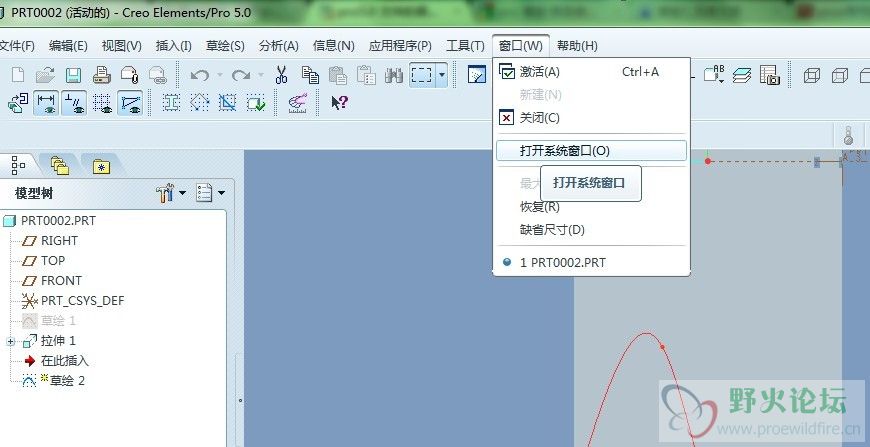The height and width of the screenshot is (447, 870).
Task: Open model tree settings hammer dropdown
Action: coord(171,193)
